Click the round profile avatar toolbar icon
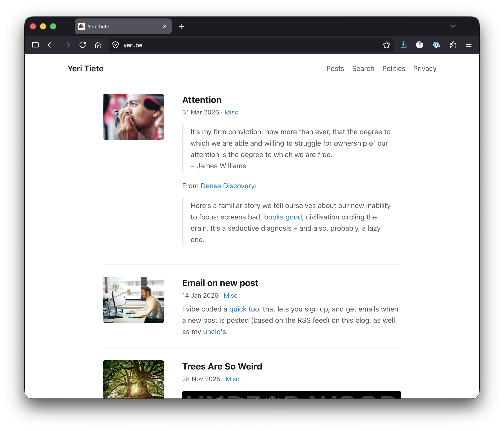The width and height of the screenshot is (504, 431). pyautogui.click(x=420, y=45)
